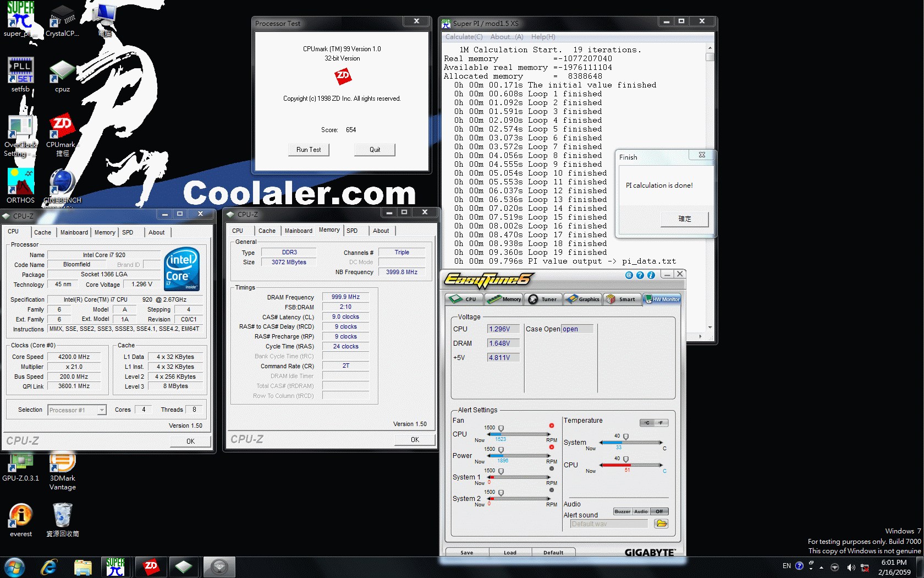Open the setfsb desktop shortcut
924x578 pixels.
tap(20, 75)
